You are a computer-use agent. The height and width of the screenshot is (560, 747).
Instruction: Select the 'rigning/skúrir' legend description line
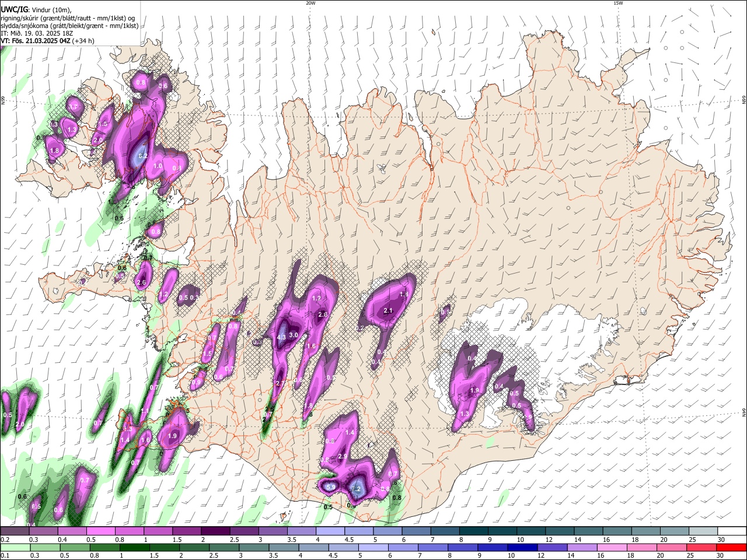click(68, 17)
